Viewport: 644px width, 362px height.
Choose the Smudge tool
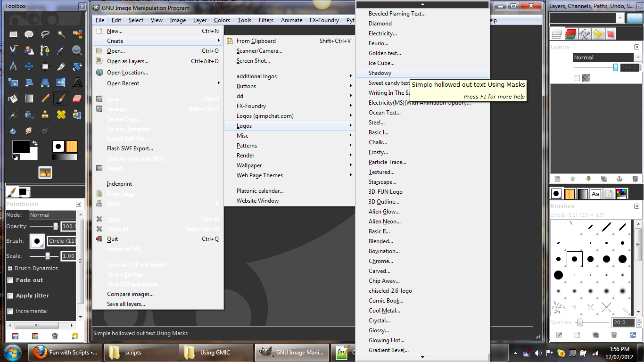tap(29, 130)
